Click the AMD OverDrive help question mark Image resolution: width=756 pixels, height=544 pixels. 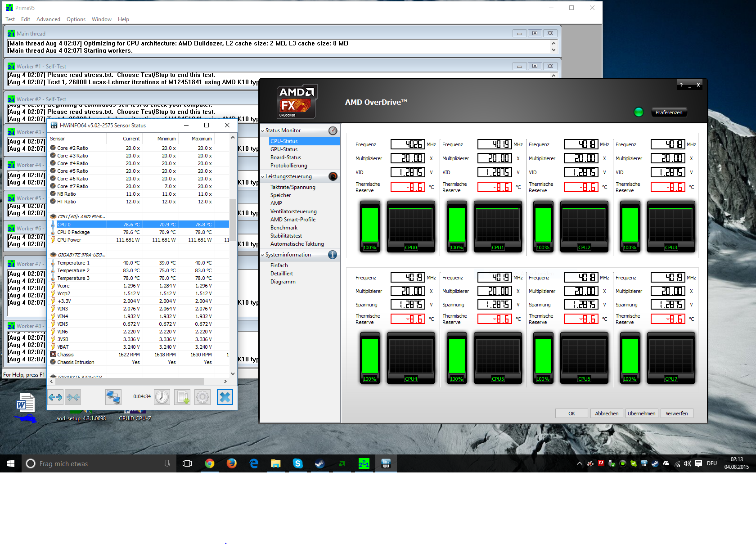click(x=681, y=85)
